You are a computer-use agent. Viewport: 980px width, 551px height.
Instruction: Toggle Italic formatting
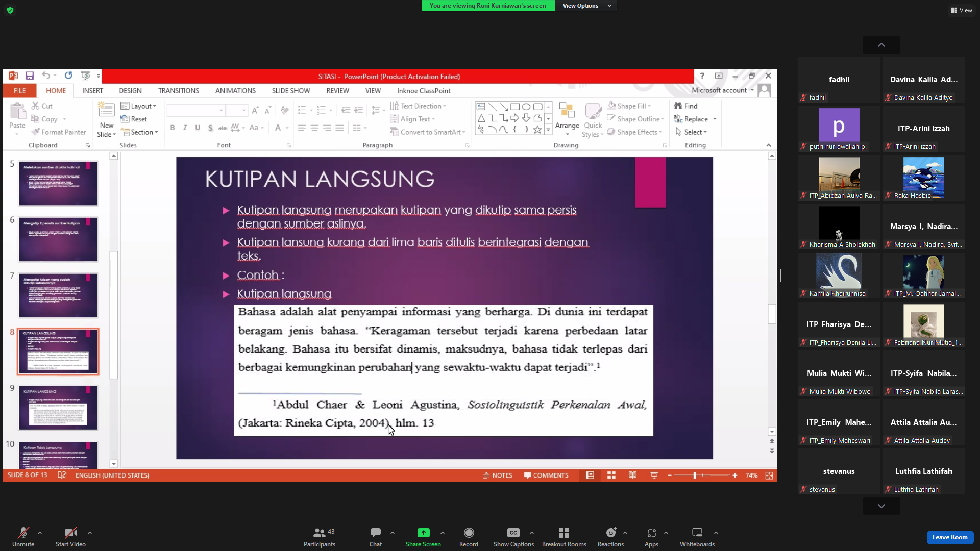click(x=185, y=128)
